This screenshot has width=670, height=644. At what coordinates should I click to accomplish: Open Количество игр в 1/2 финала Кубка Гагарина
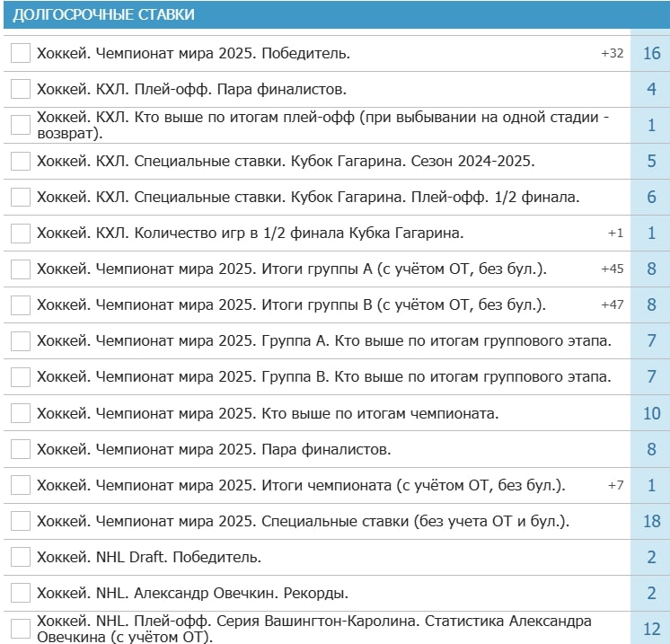coord(251,233)
